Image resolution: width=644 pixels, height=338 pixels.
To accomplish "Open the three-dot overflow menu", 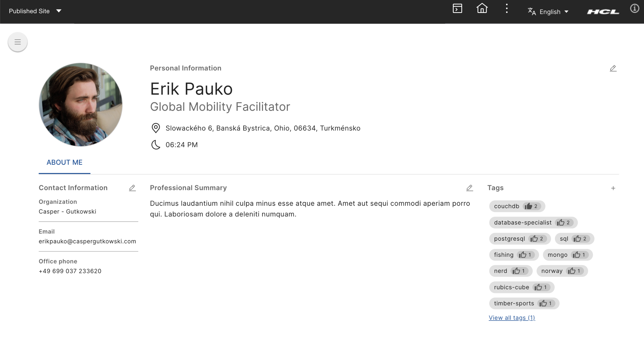I will tap(507, 8).
